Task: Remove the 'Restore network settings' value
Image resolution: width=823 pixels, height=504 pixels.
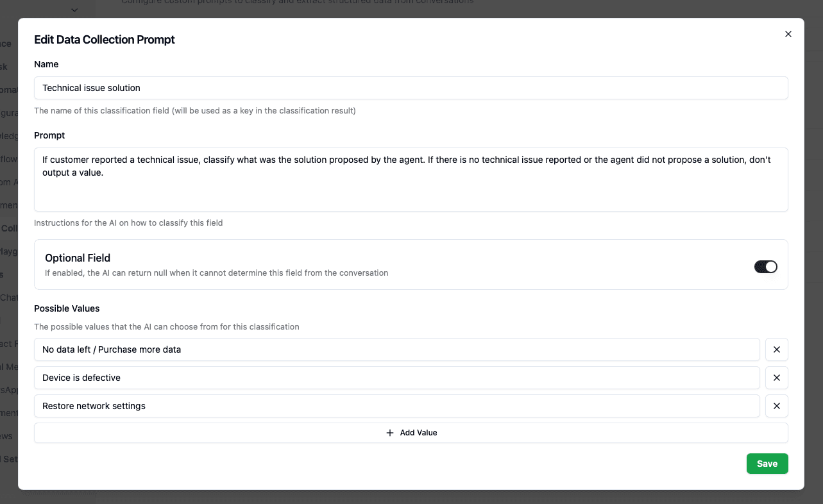Action: click(x=776, y=406)
